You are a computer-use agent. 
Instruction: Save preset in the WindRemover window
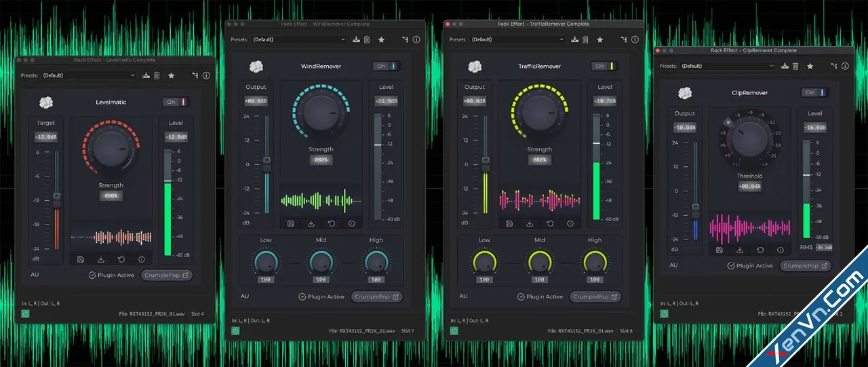coord(356,40)
